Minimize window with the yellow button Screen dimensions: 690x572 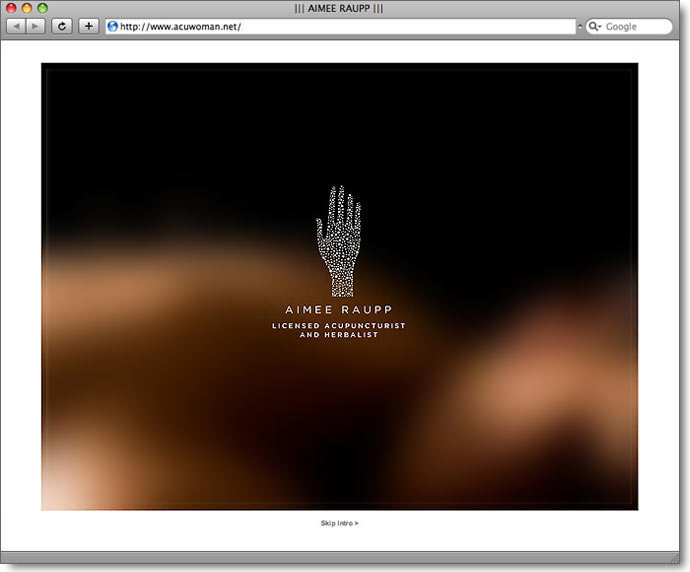27,8
